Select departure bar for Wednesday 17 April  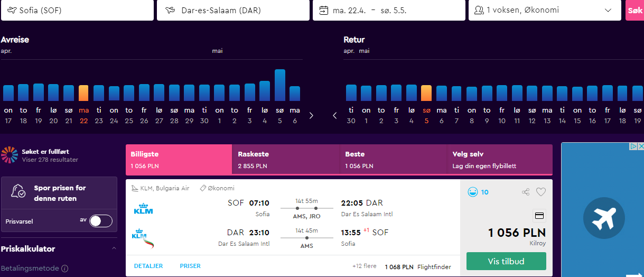[8, 93]
